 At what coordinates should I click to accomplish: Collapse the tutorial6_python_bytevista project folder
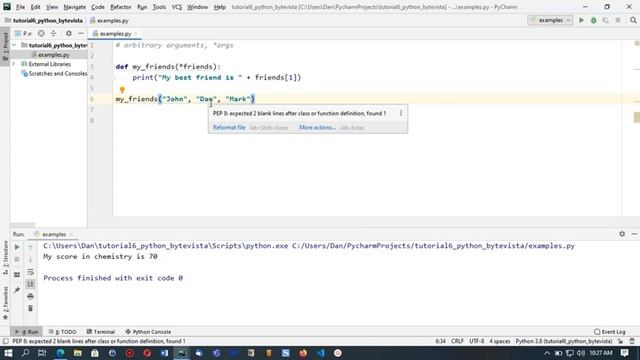(x=14, y=45)
